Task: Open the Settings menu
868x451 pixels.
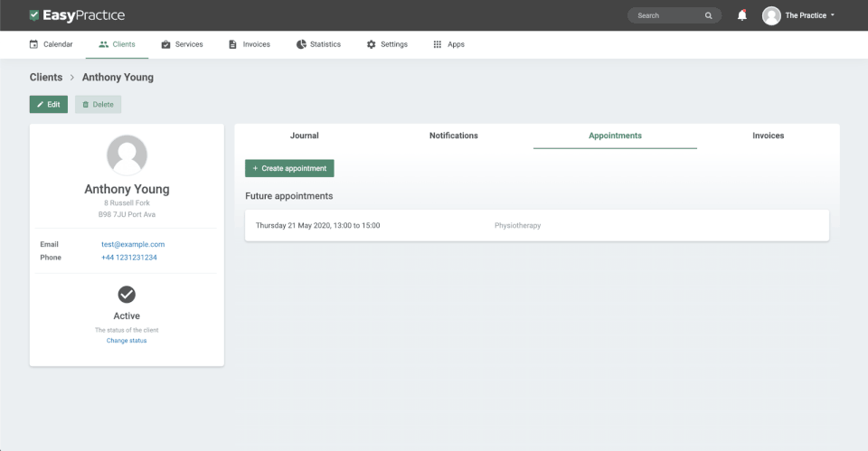Action: (387, 44)
